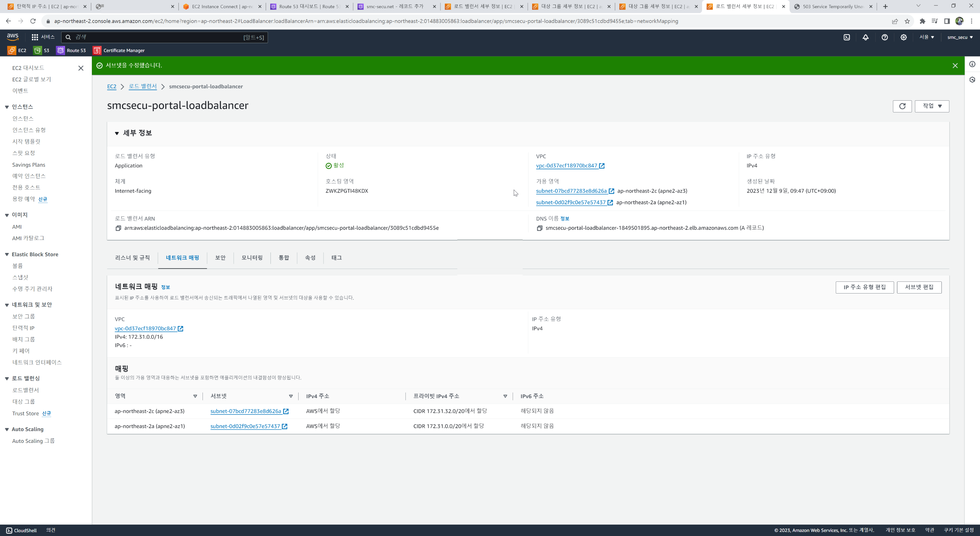Open CloudShell from the footer
This screenshot has height=536, width=980.
point(21,530)
